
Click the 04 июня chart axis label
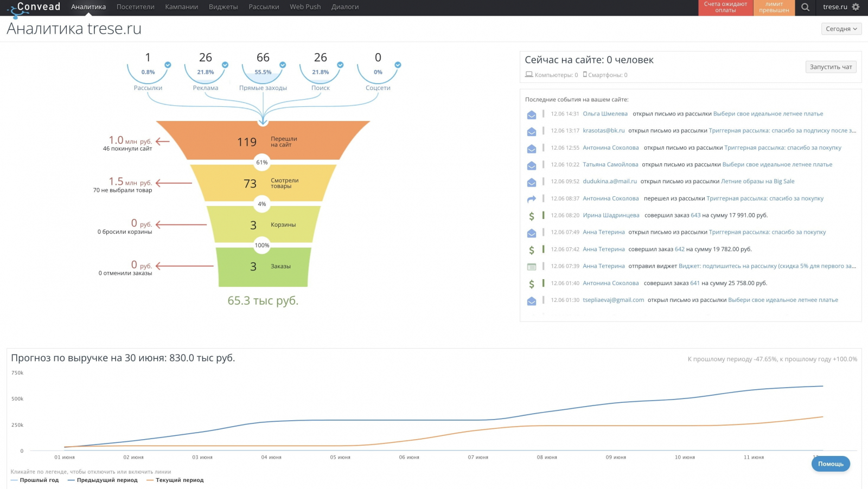tap(271, 458)
